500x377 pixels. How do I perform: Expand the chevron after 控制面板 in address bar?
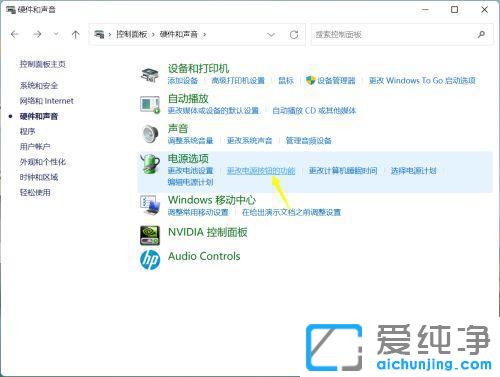pyautogui.click(x=153, y=34)
